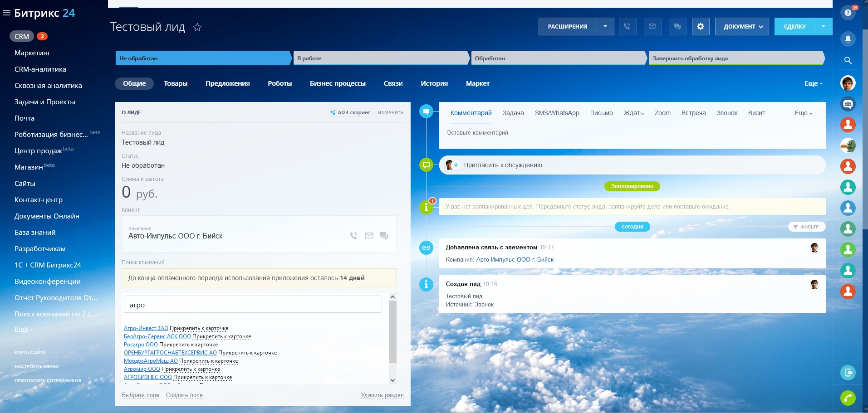The image size is (868, 413).
Task: Click the phone call icon in header
Action: 627,26
